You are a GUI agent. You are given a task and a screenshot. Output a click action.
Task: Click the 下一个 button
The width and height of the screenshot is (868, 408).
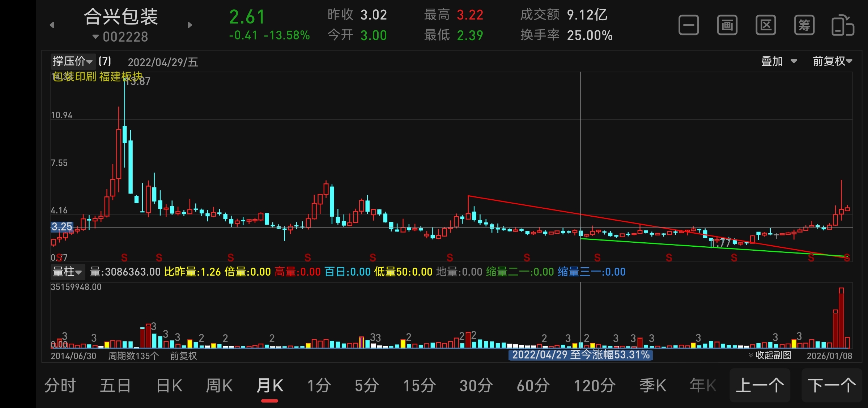pos(832,386)
